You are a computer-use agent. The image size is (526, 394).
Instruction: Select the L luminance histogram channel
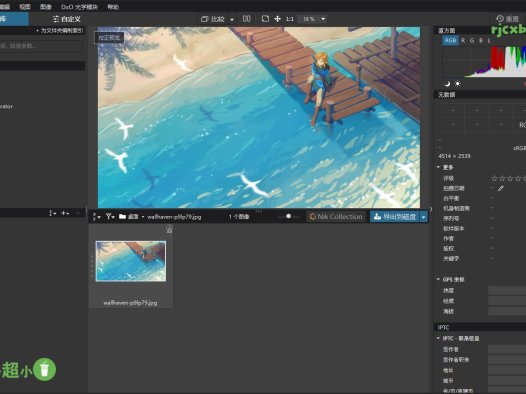pos(489,41)
